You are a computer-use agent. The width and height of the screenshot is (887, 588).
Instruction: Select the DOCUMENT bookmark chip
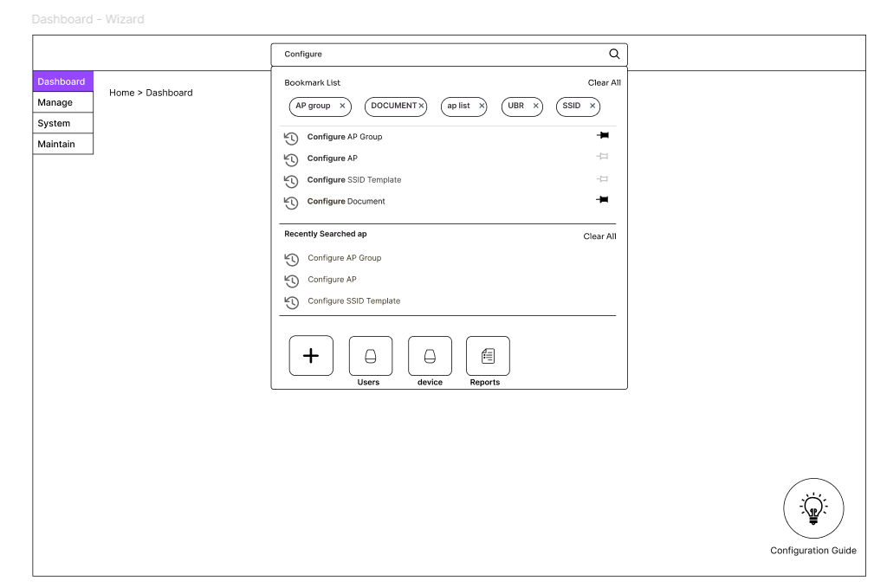click(396, 107)
